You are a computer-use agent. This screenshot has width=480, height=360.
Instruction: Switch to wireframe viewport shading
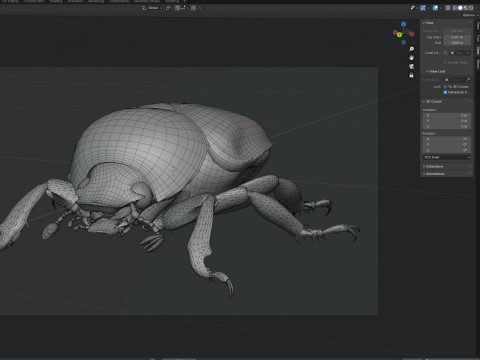pos(455,8)
